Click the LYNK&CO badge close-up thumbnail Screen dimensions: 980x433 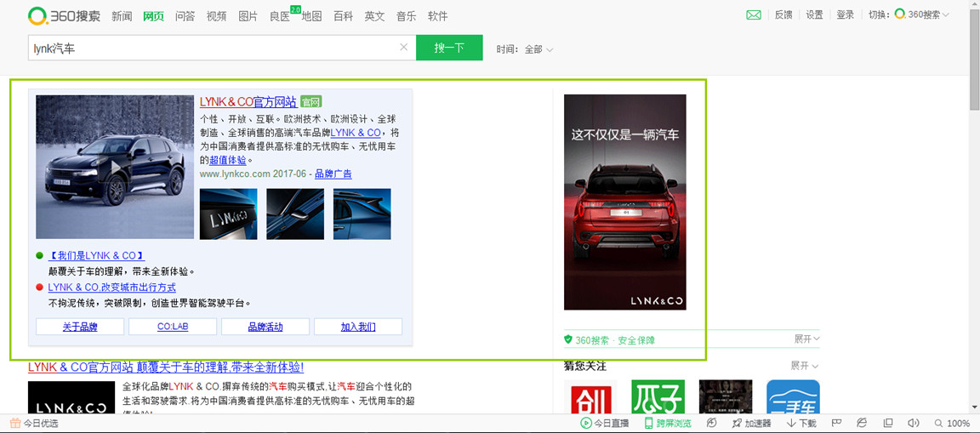(228, 214)
